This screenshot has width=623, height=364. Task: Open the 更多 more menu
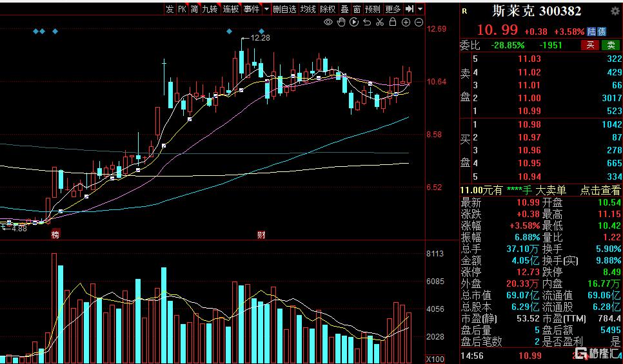pyautogui.click(x=393, y=9)
